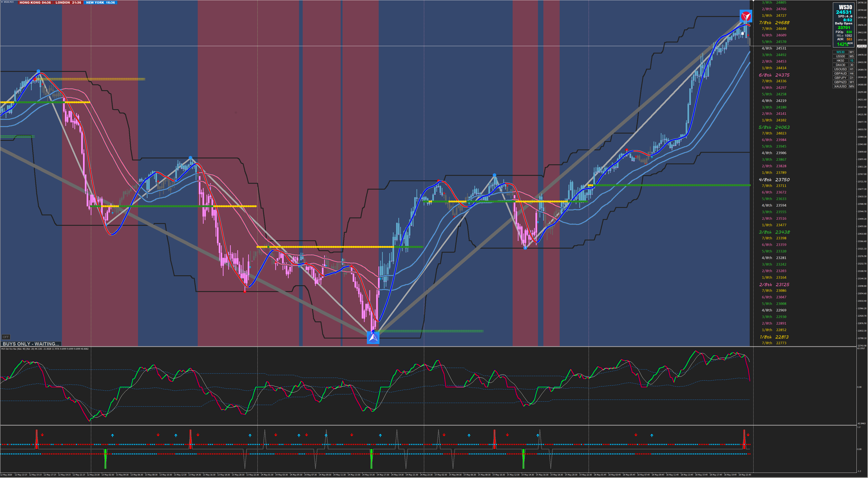Click the 4/8th 23750 Murrey level label

774,180
